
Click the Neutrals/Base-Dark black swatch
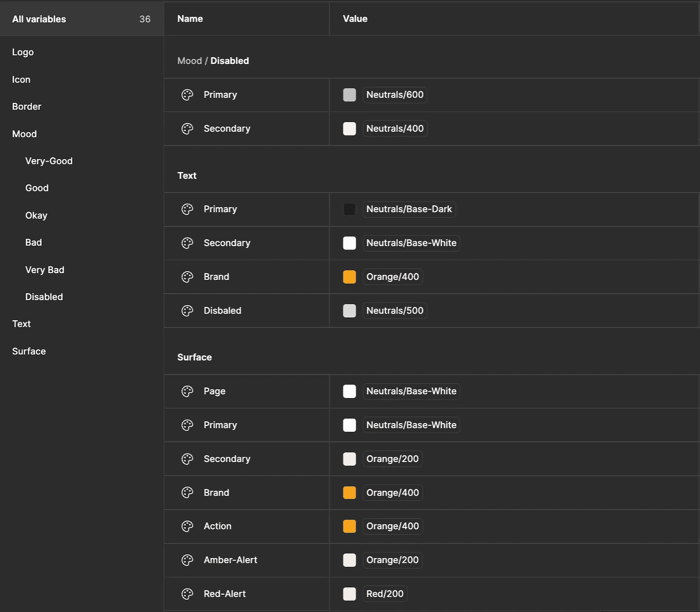tap(350, 209)
